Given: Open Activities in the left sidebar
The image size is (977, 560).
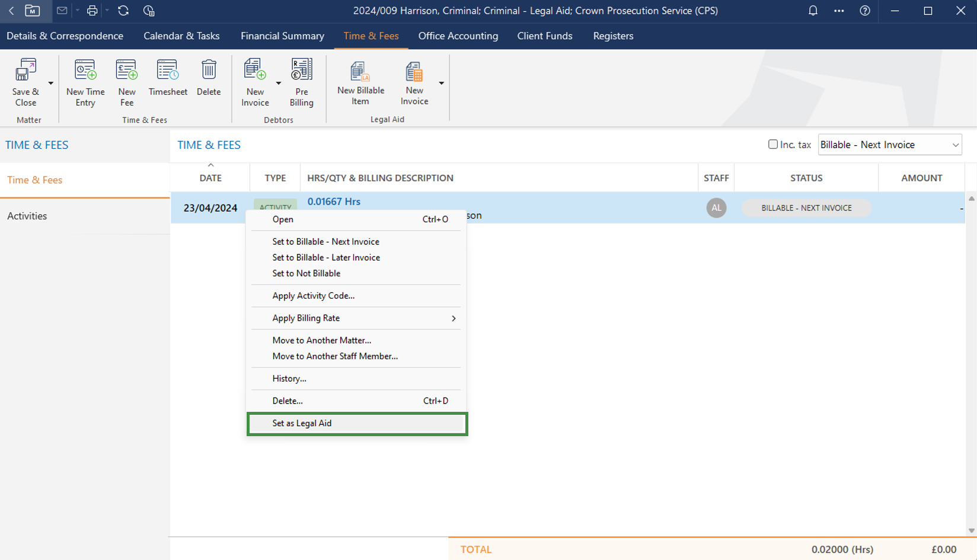Looking at the screenshot, I should [27, 216].
